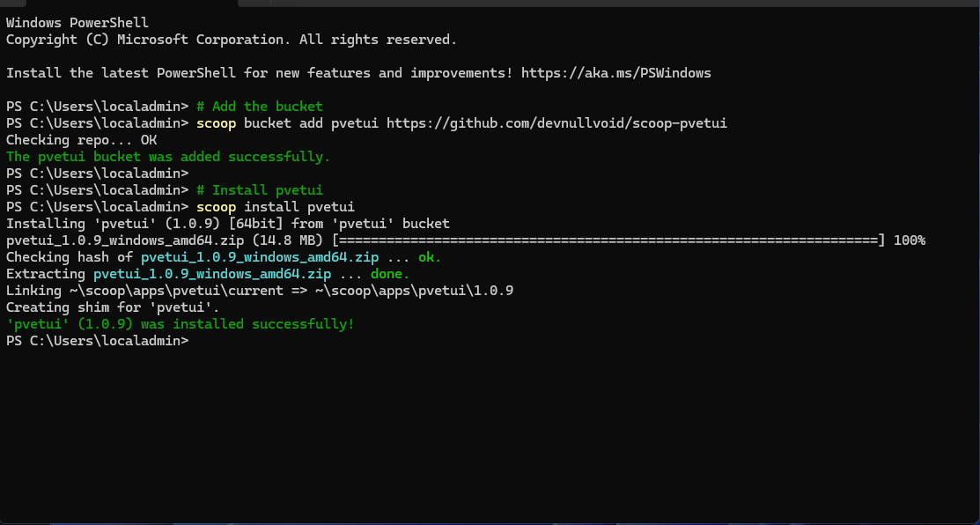Open the aka.ms/PSWindows link
Viewport: 980px width, 525px height.
click(615, 73)
